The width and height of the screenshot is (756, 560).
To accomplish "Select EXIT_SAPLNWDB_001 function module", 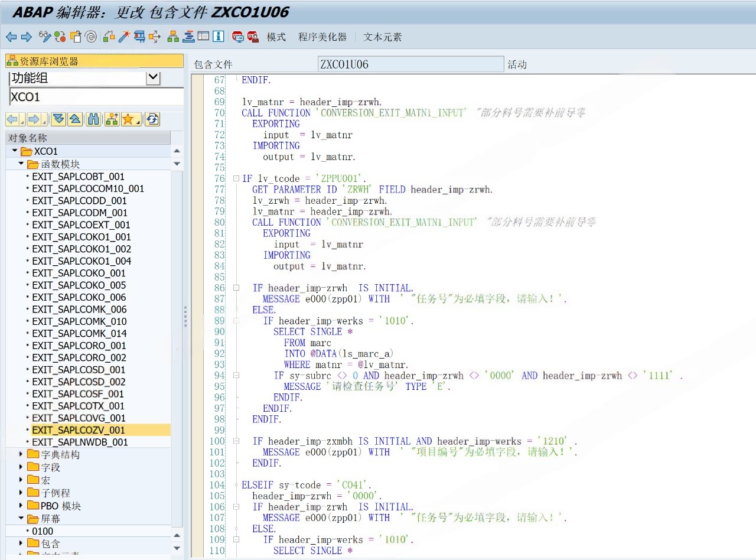I will [x=80, y=442].
